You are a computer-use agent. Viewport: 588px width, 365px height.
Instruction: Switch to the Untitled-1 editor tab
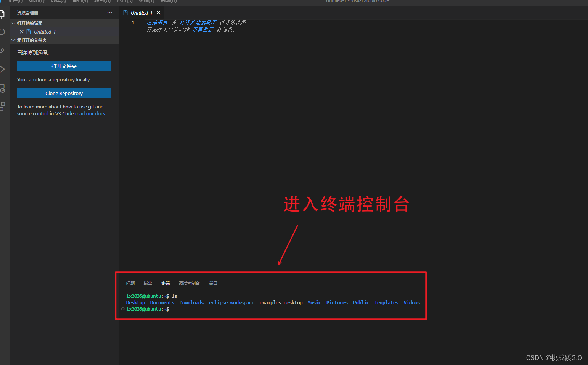[141, 13]
